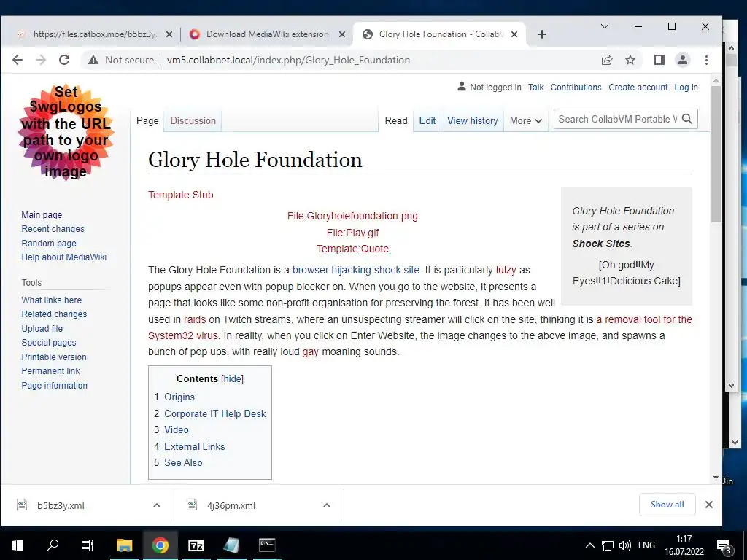Click the 4j36pm.xml file icon

(192, 505)
